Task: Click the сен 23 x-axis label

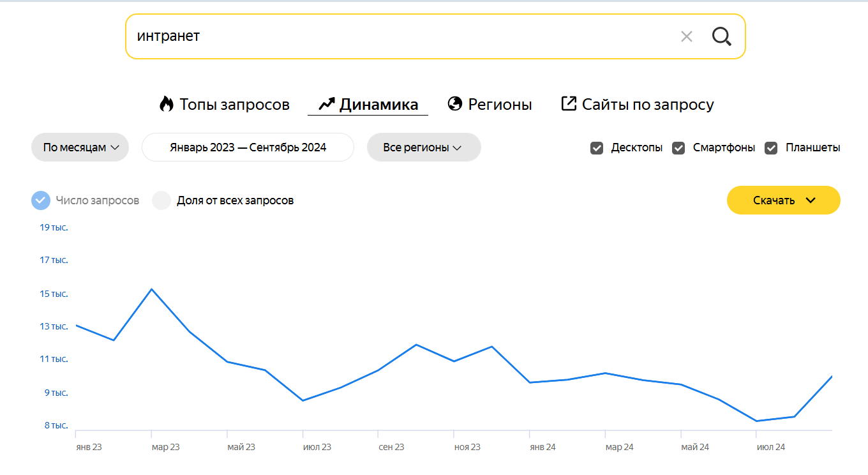Action: 391,447
